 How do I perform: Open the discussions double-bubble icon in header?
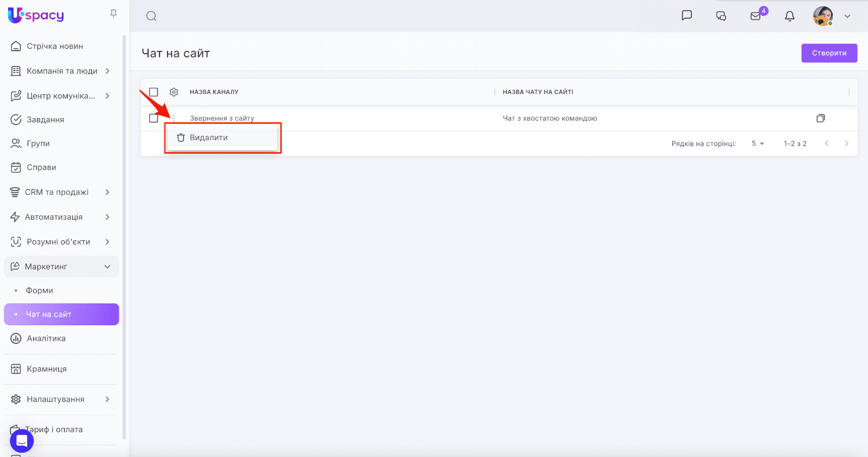tap(721, 16)
